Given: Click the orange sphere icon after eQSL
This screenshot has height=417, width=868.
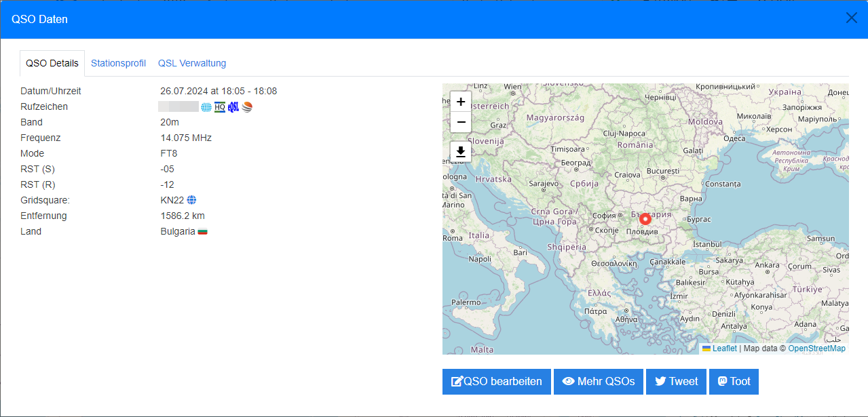Looking at the screenshot, I should 247,107.
